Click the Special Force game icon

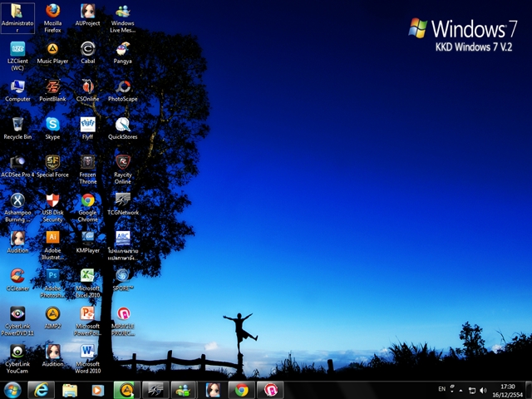(x=52, y=166)
